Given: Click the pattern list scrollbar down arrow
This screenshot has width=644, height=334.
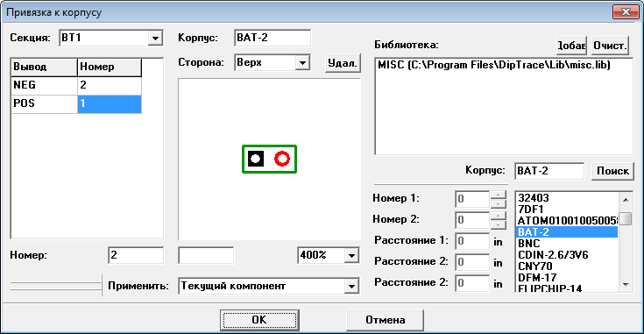Looking at the screenshot, I should [626, 284].
